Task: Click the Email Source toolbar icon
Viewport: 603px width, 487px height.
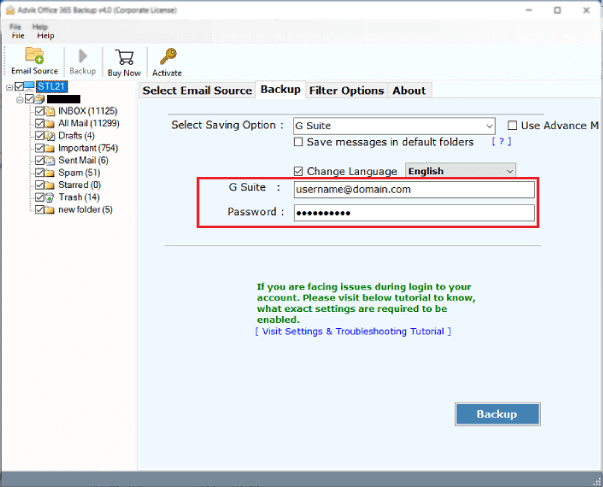Action: (x=34, y=56)
